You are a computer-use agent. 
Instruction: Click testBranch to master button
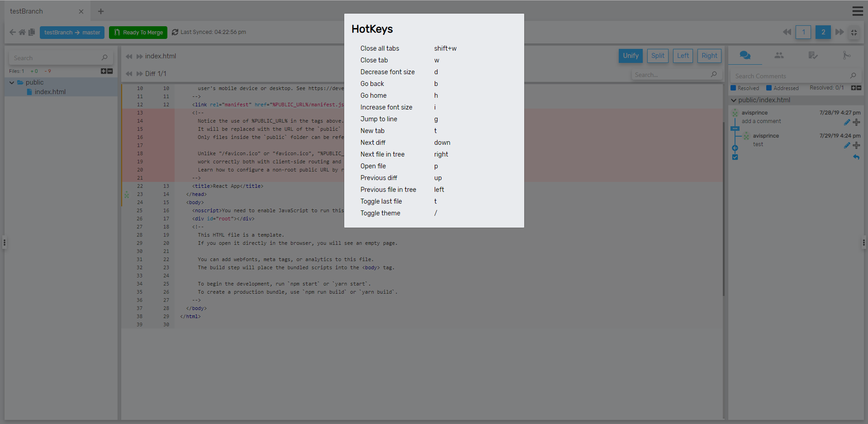point(72,33)
